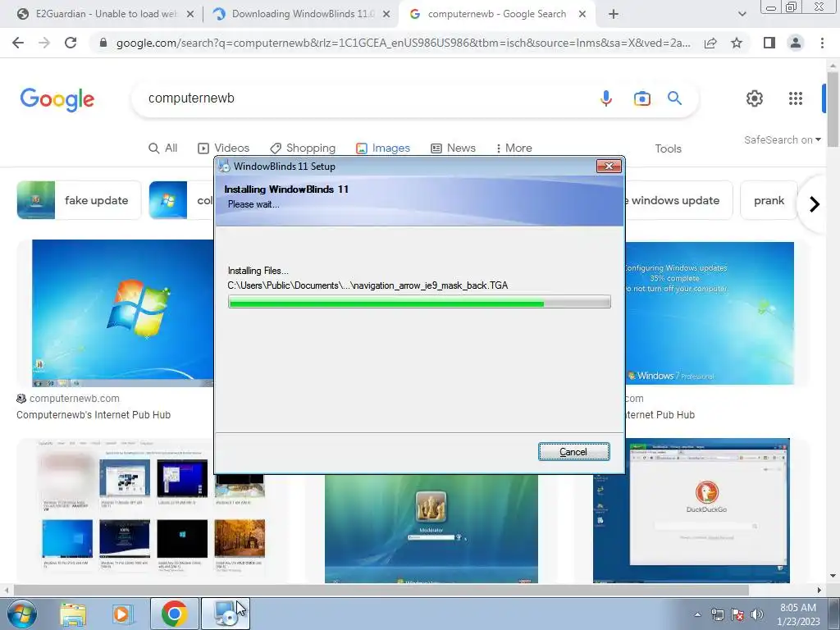Open the clock showing 8:05 AM
The height and width of the screenshot is (630, 840).
coord(798,614)
